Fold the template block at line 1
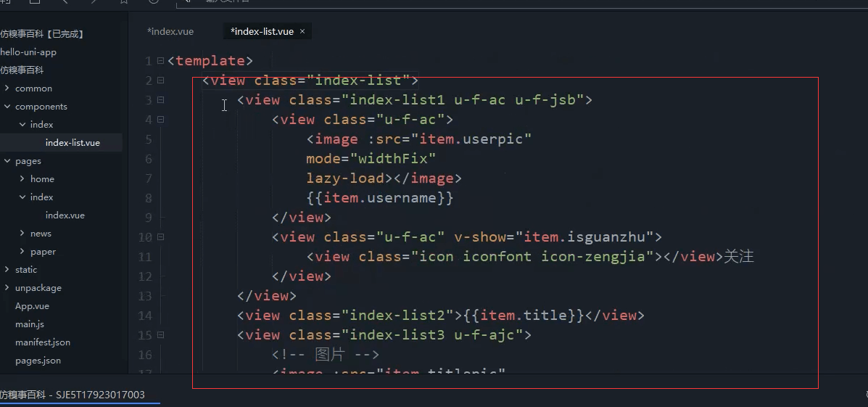 (160, 61)
